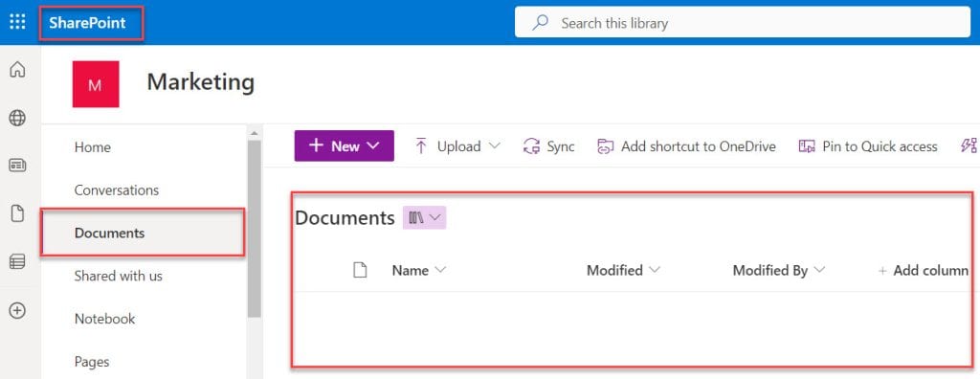Click the Upload button
The height and width of the screenshot is (379, 980).
(457, 146)
